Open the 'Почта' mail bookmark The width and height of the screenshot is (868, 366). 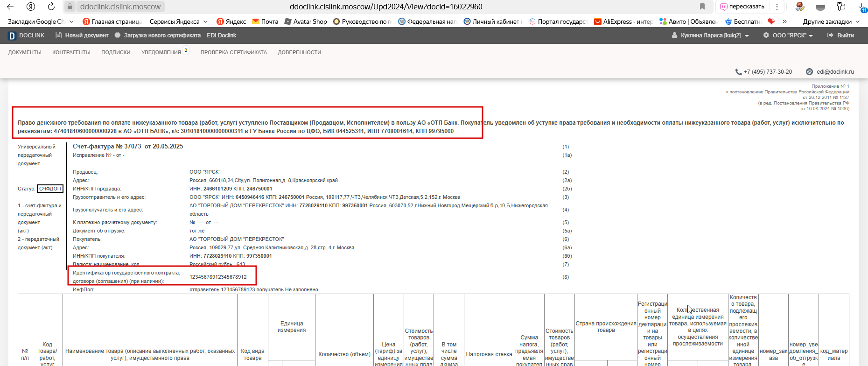coord(265,21)
